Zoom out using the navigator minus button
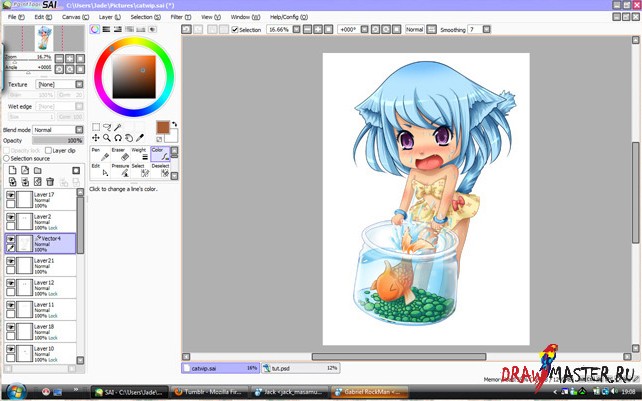 point(59,59)
